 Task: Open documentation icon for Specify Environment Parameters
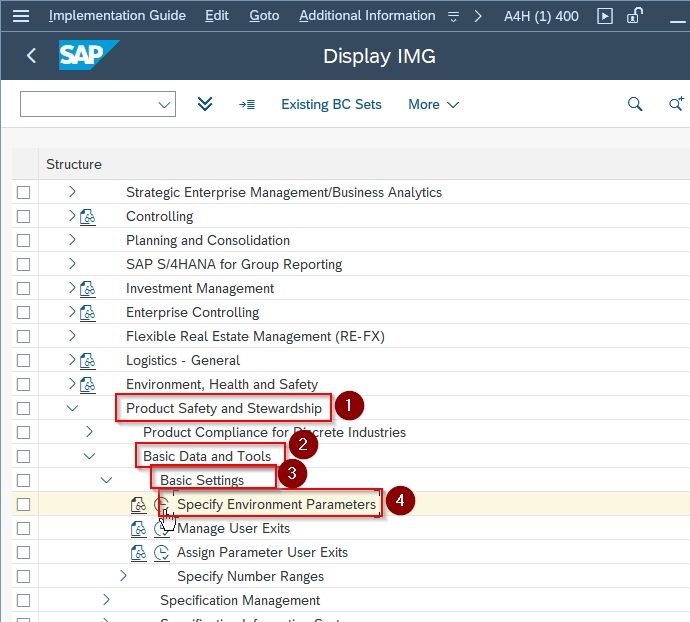[x=139, y=504]
